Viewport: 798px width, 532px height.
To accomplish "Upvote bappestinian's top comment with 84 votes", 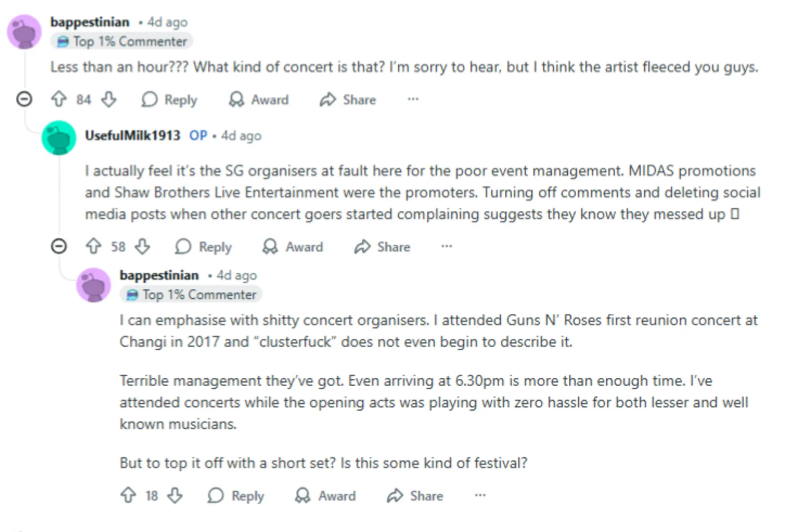I will click(59, 100).
